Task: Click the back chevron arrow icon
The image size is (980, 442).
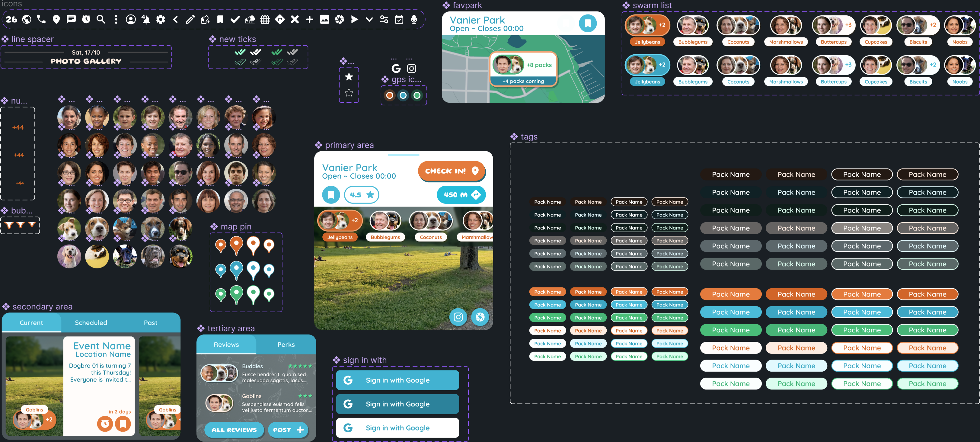Action: [x=175, y=19]
